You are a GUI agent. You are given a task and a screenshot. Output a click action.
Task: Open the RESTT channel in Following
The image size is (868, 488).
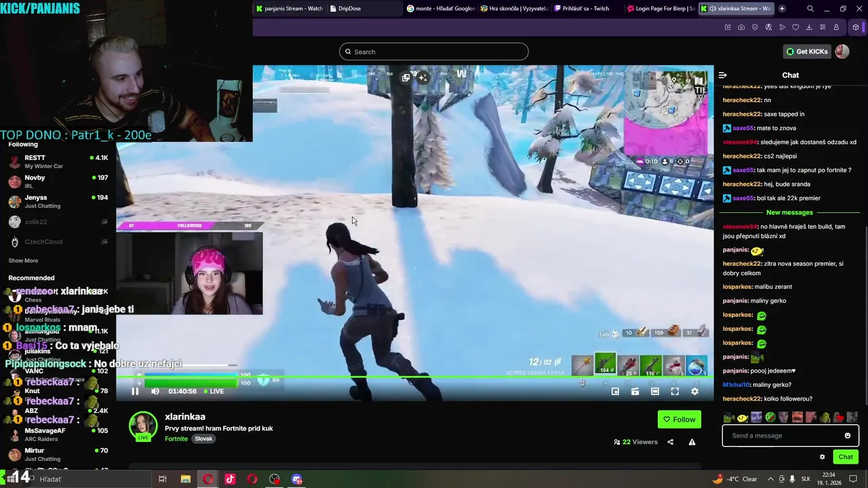coord(58,161)
